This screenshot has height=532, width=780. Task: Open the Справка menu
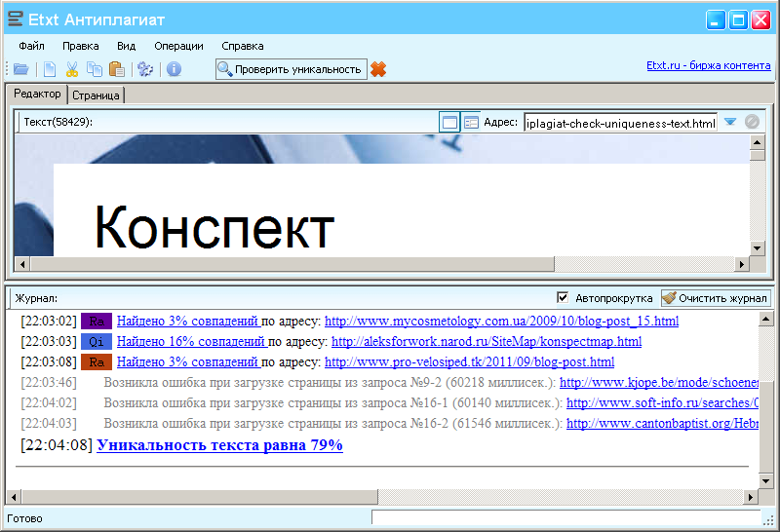[x=243, y=46]
